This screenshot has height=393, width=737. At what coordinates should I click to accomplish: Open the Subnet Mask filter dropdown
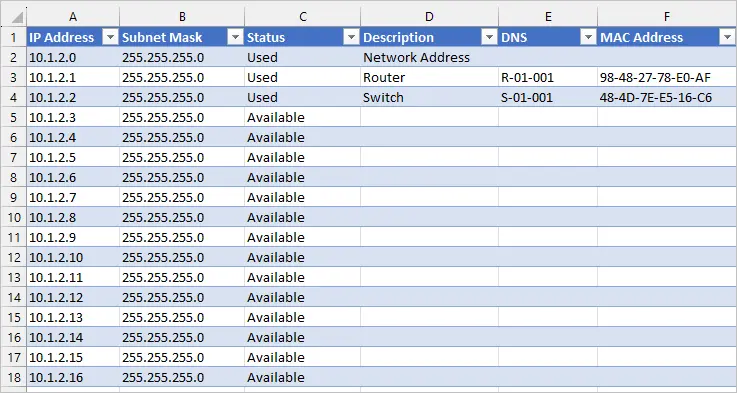(x=235, y=38)
